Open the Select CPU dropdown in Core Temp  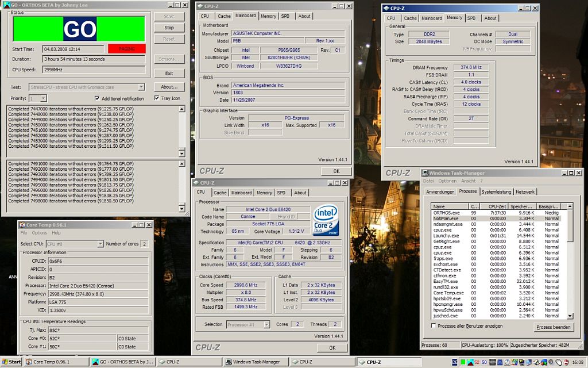(x=100, y=244)
